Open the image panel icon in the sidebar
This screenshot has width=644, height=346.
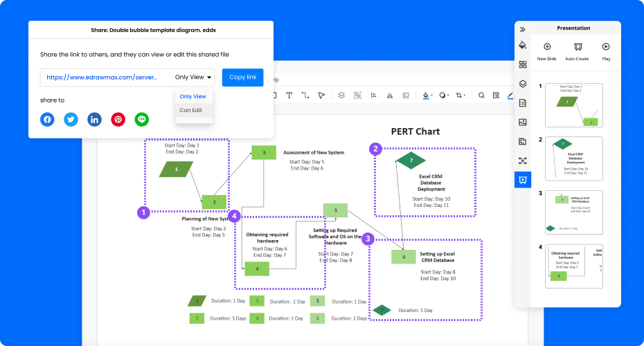click(x=523, y=122)
